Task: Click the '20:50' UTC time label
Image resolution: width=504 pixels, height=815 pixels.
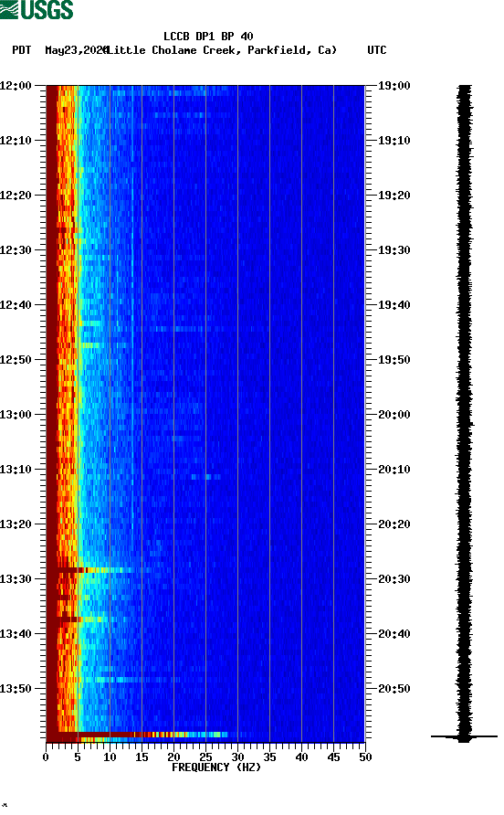Action: click(x=394, y=689)
